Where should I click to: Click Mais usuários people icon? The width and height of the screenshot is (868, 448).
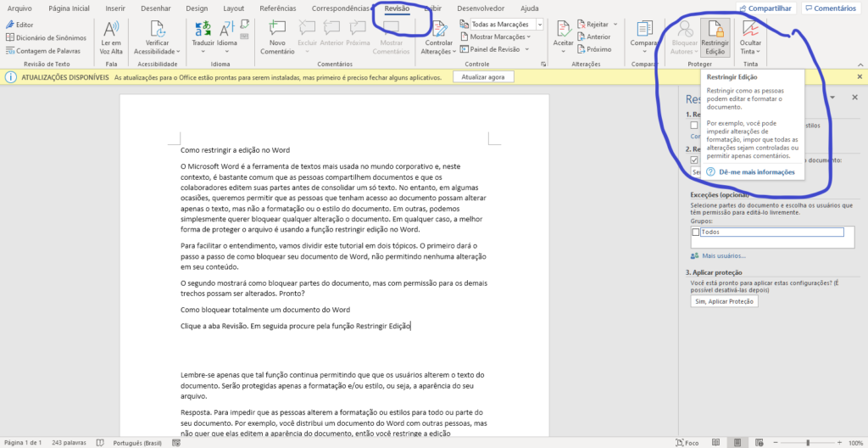tap(695, 256)
